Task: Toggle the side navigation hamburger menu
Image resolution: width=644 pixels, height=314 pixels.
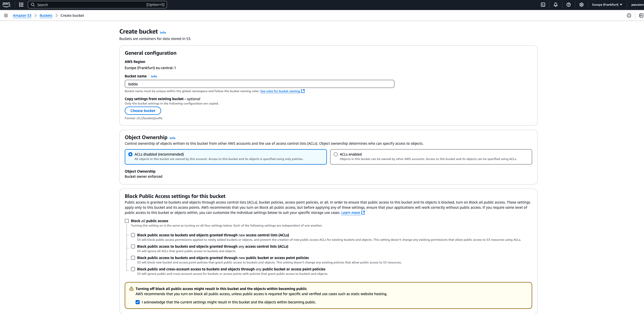Action: [x=6, y=15]
